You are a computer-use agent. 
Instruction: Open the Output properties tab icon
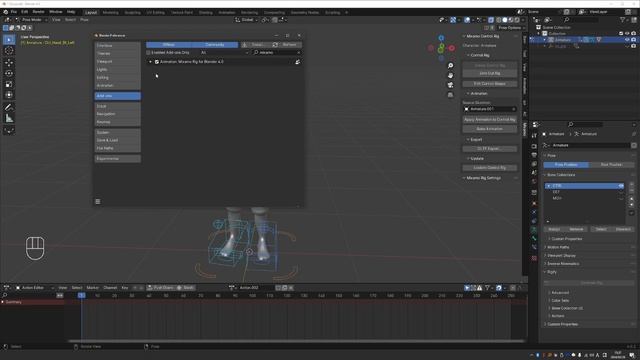click(x=534, y=155)
